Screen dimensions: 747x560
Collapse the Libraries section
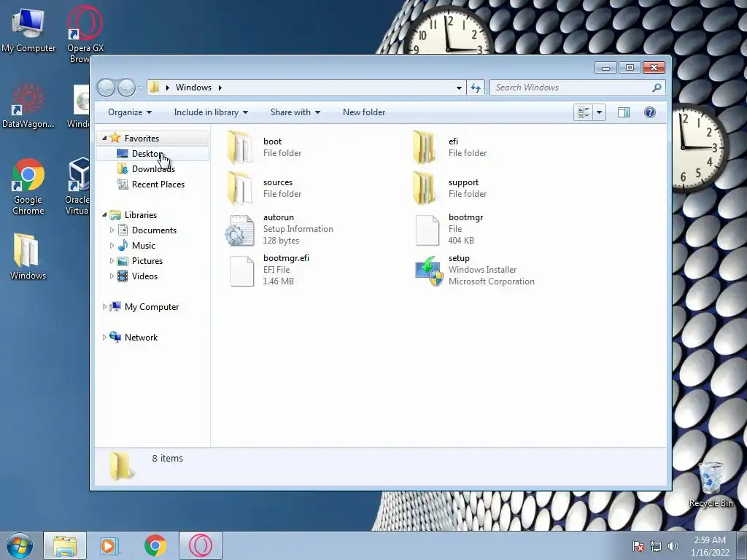click(104, 215)
